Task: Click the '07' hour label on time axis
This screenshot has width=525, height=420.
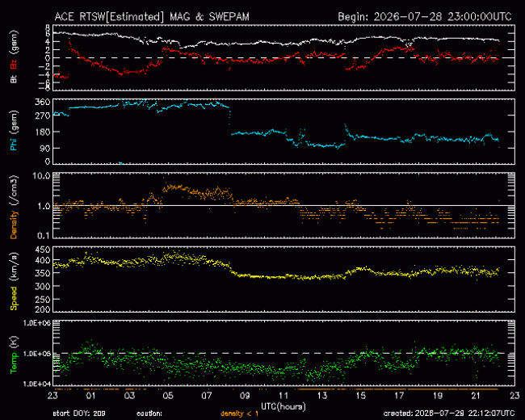Action: tap(207, 396)
